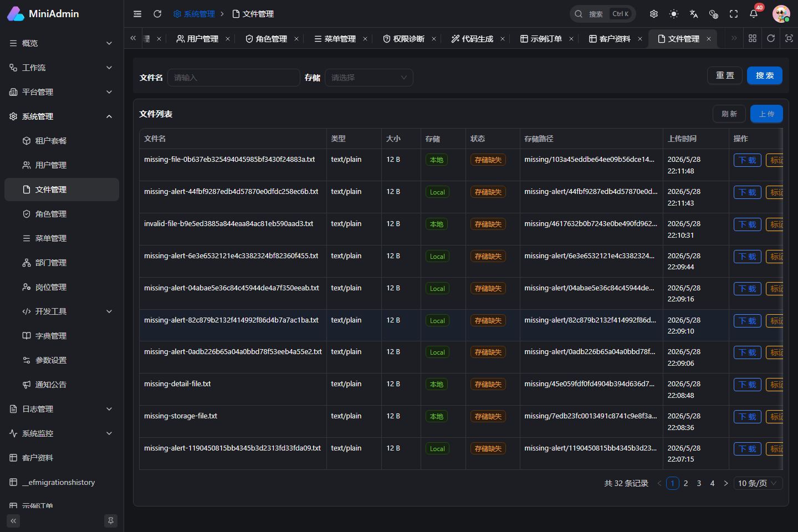Enter fullscreen mode icon

734,14
